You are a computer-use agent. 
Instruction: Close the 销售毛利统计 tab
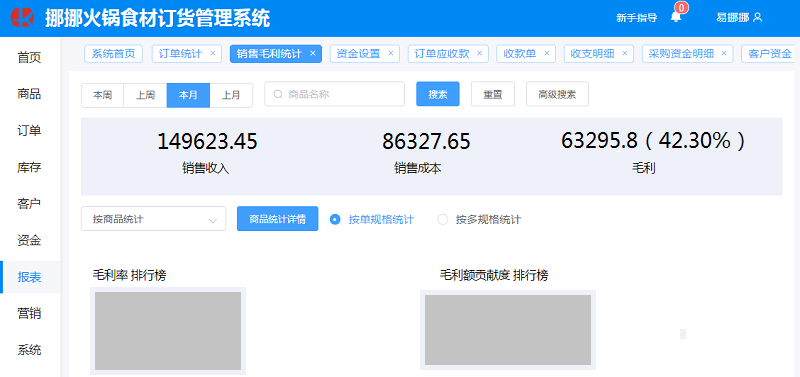click(x=313, y=53)
